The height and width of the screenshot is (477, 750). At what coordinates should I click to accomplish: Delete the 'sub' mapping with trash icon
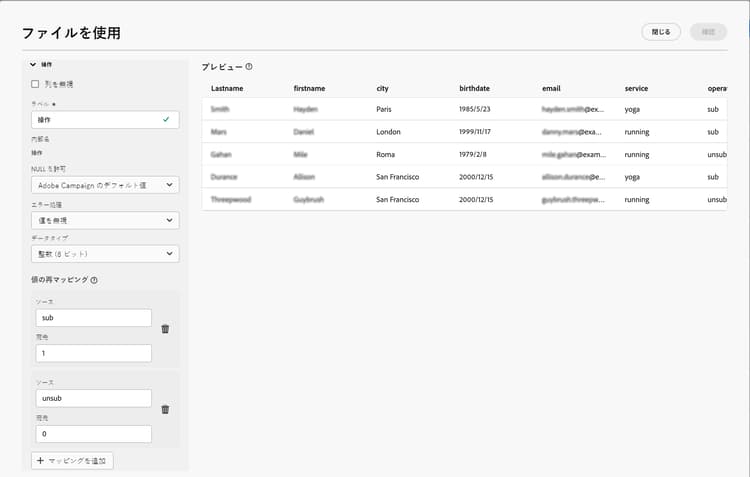pos(165,329)
